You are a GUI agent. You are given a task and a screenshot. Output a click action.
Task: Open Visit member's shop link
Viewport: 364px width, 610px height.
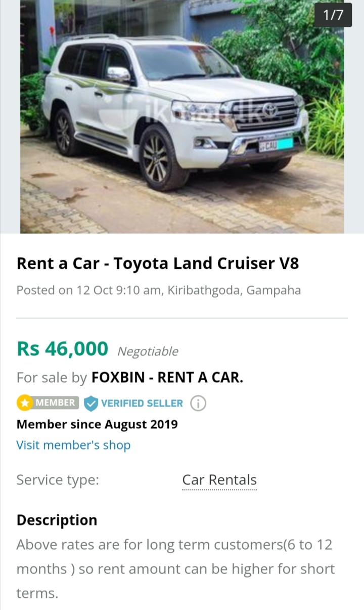[73, 445]
